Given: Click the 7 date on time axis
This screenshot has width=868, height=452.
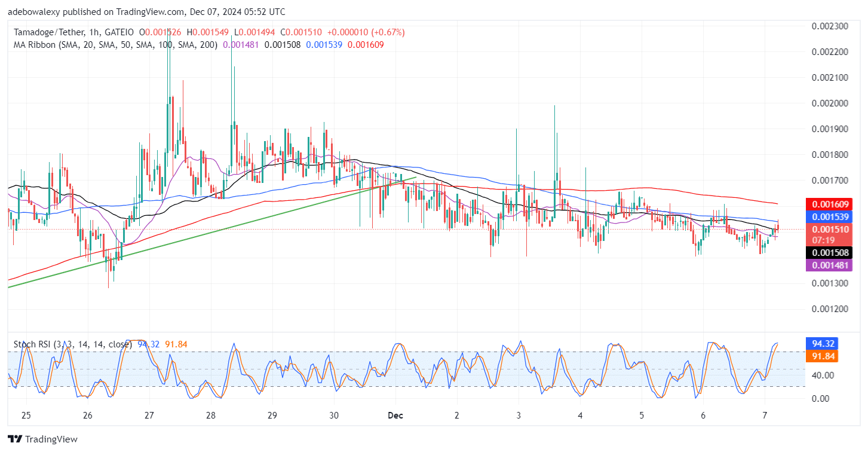Looking at the screenshot, I should coord(765,415).
